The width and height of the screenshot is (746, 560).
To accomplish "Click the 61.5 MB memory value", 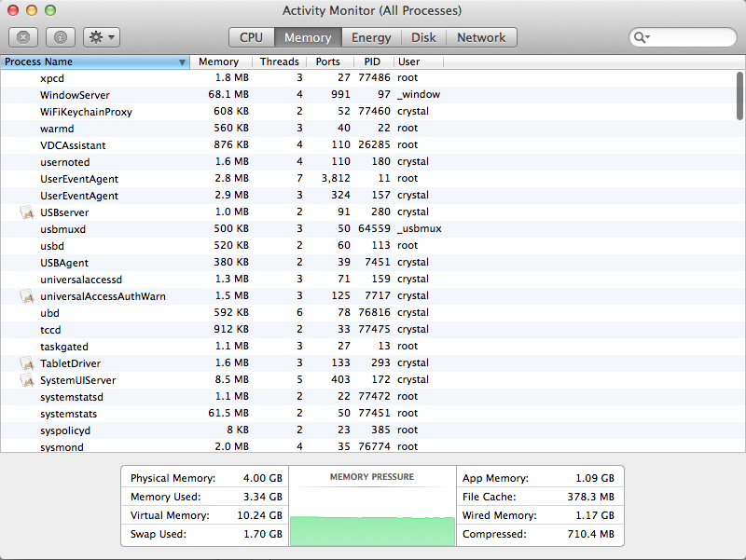I will coord(228,413).
